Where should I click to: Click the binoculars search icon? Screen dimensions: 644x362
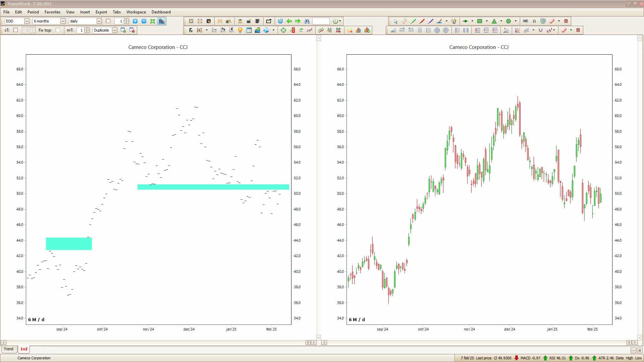[x=307, y=21]
